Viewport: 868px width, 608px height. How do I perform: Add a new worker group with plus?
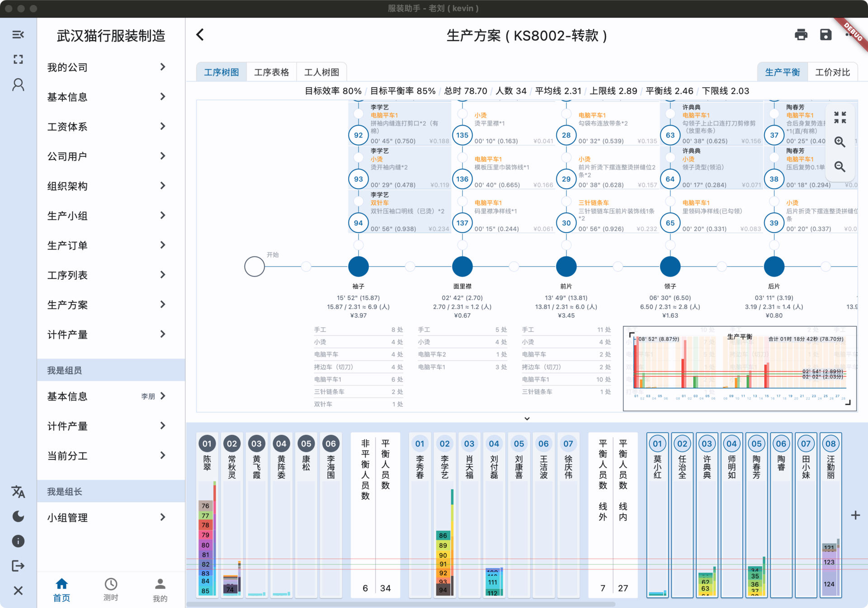[x=855, y=515]
